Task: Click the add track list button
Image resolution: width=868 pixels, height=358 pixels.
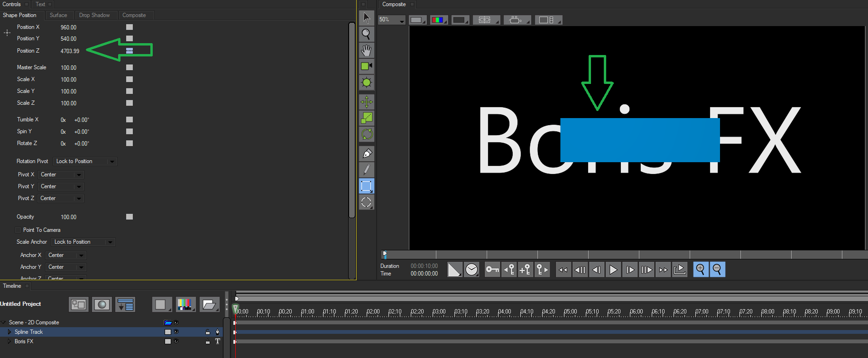Action: 125,304
